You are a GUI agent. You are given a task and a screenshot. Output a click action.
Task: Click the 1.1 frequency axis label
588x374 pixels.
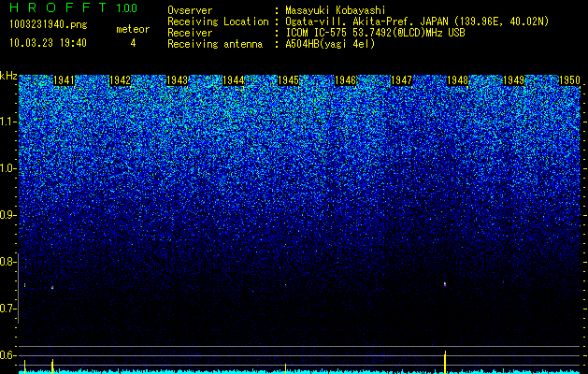click(x=7, y=122)
